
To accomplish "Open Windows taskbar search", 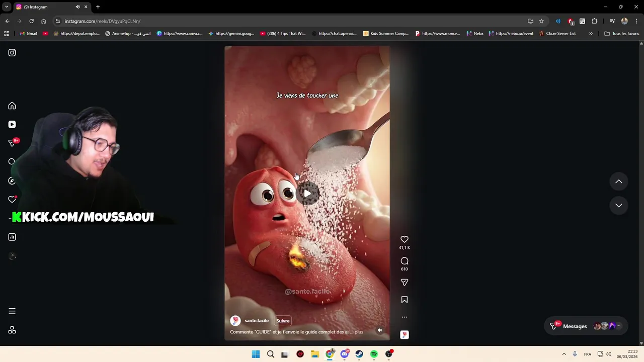I will click(x=271, y=354).
